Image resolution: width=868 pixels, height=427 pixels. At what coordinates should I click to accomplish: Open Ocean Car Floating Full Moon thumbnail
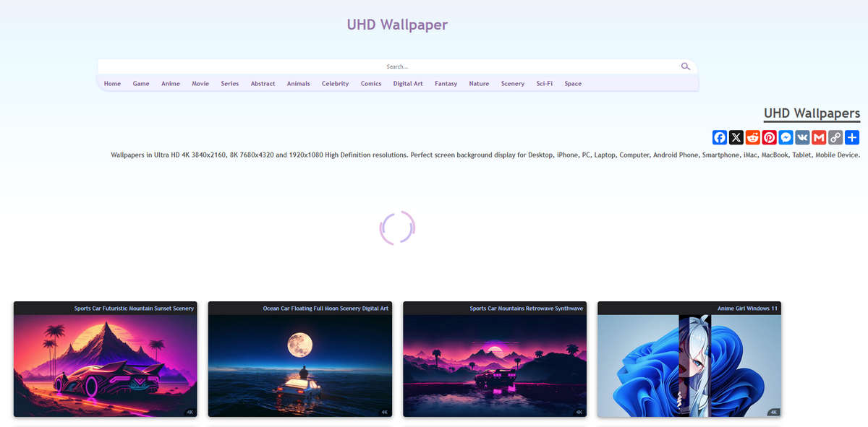[x=299, y=366]
